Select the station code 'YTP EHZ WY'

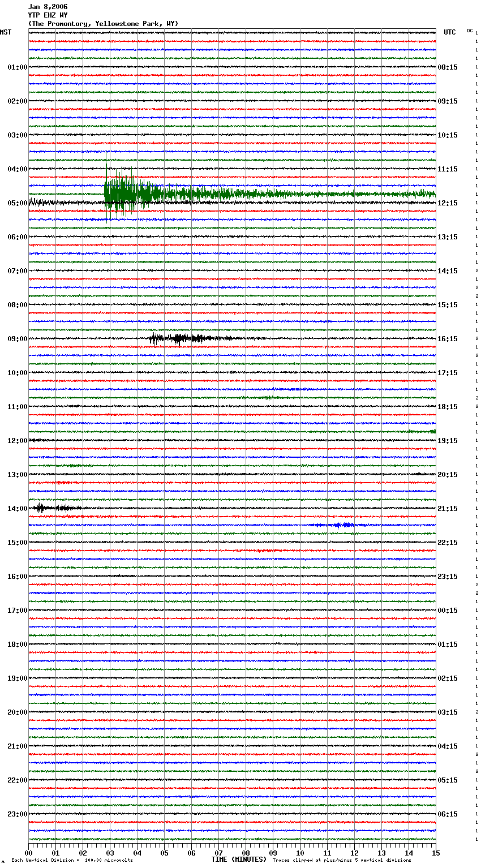coord(48,15)
